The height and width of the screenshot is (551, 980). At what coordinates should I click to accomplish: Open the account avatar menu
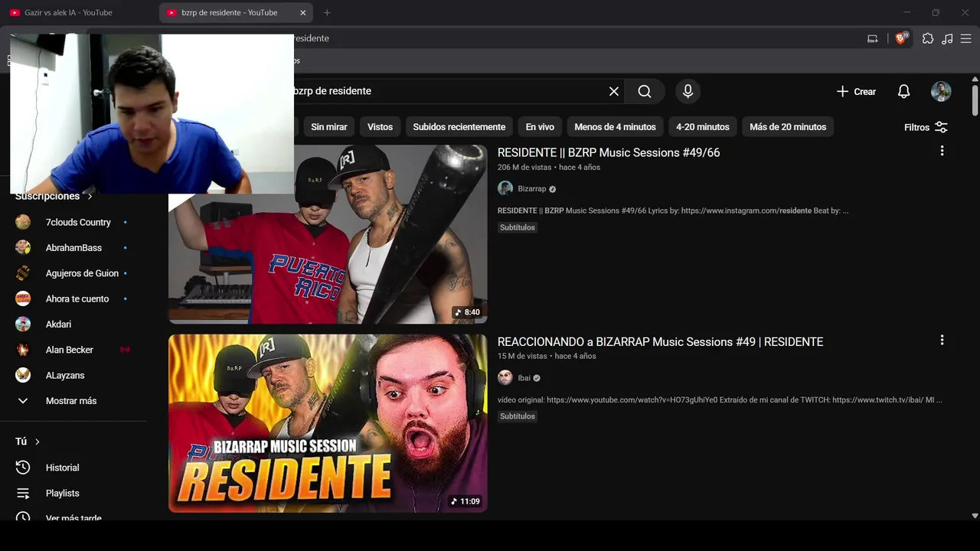[x=941, y=91]
